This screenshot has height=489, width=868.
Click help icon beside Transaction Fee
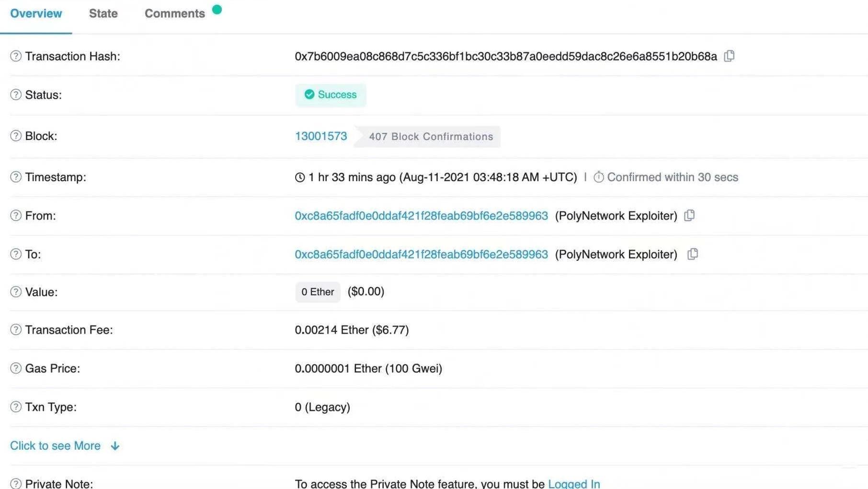click(16, 330)
